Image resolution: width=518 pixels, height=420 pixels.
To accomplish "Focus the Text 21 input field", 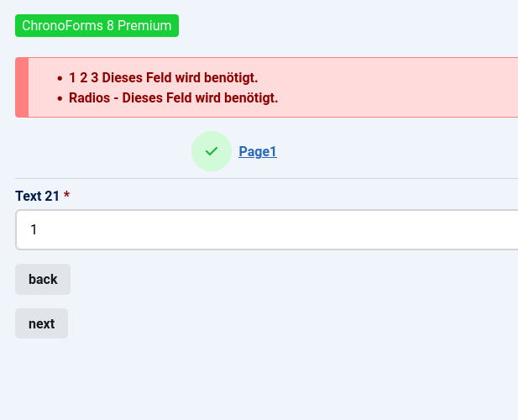I will pyautogui.click(x=267, y=229).
